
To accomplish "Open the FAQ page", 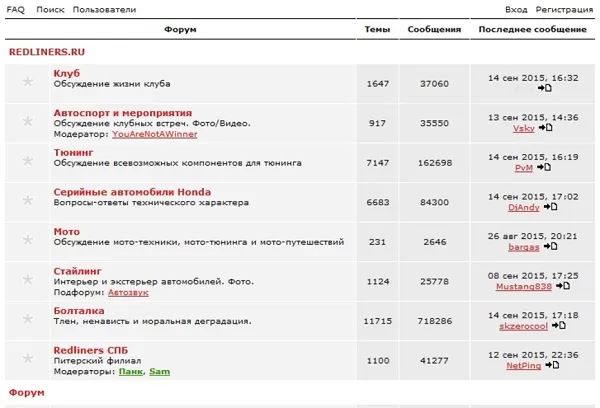I will (16, 9).
